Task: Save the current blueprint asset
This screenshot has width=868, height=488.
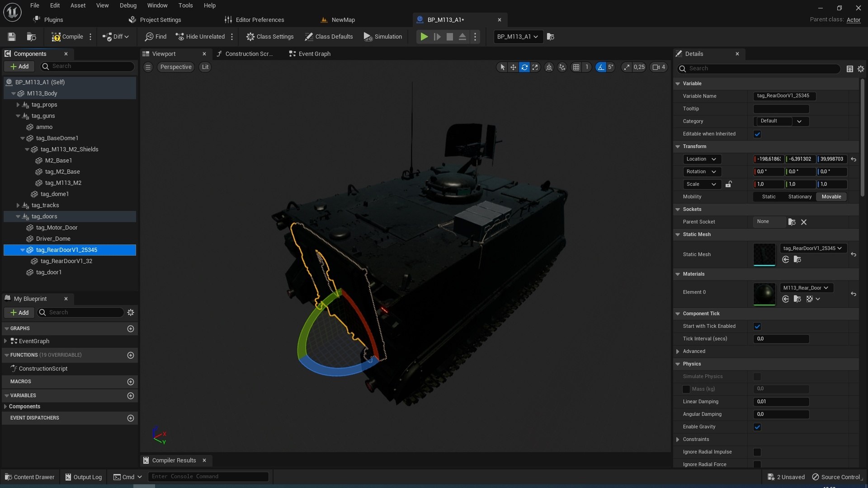Action: pyautogui.click(x=12, y=37)
